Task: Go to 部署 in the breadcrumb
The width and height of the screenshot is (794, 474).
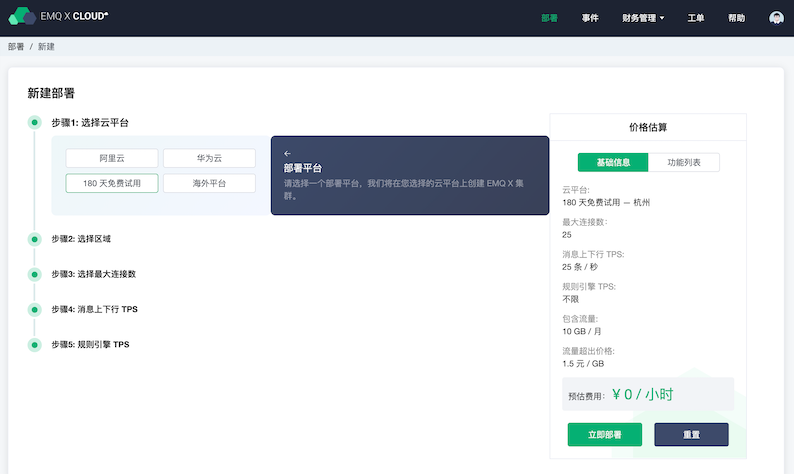Action: point(16,47)
